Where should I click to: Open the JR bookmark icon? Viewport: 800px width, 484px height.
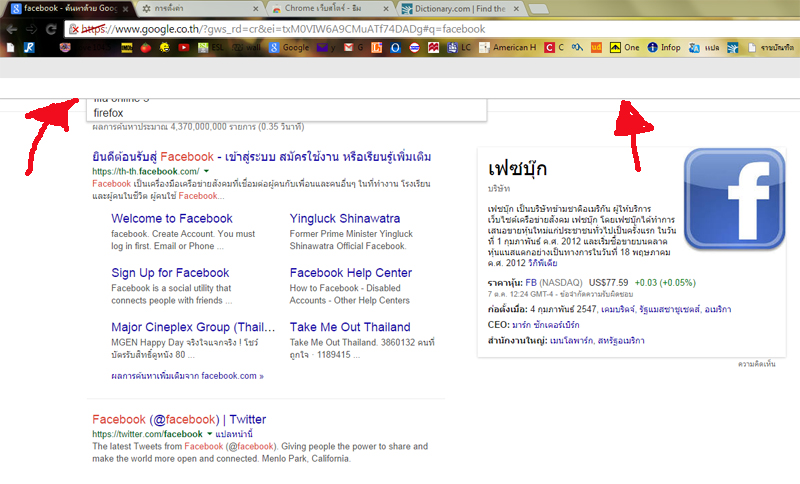coord(29,47)
